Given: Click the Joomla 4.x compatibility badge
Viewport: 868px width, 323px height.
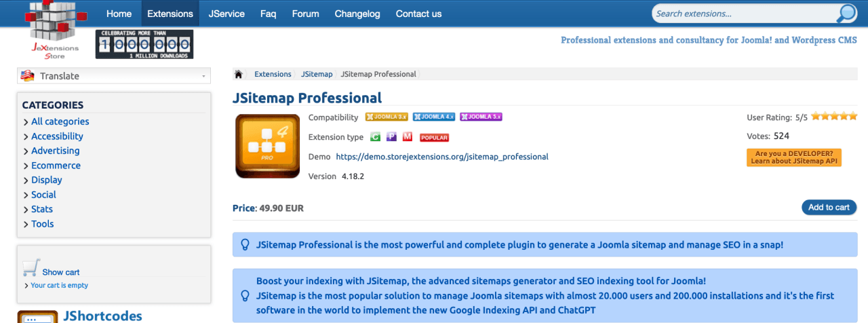Looking at the screenshot, I should coord(434,117).
